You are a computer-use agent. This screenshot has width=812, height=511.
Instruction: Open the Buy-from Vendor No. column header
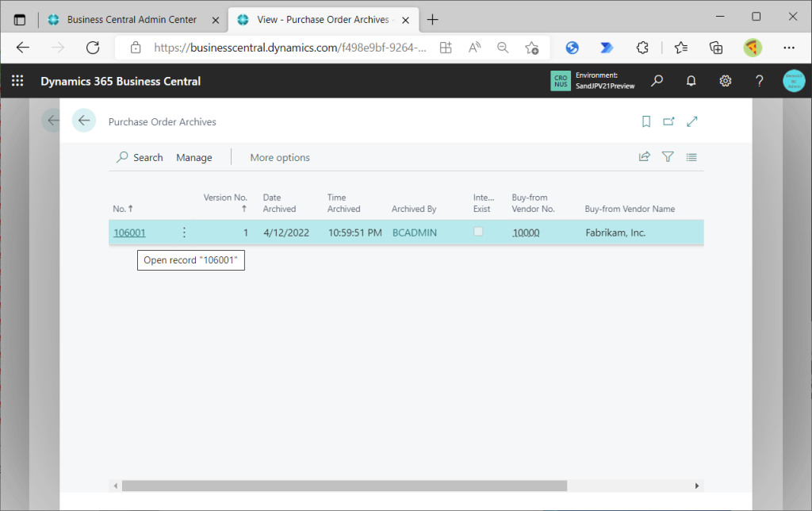(x=533, y=202)
